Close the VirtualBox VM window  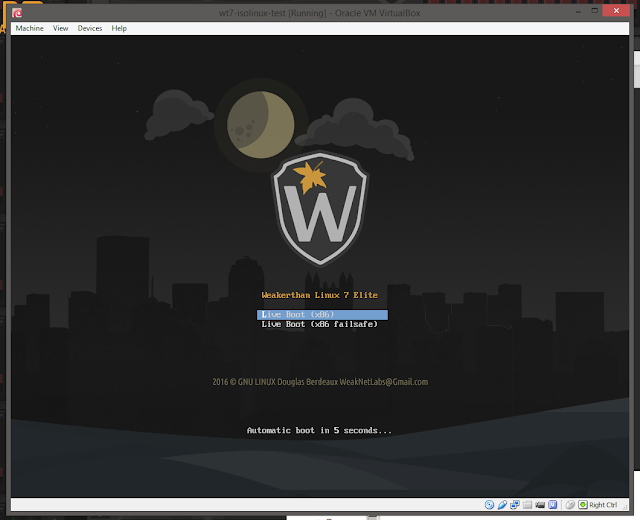616,11
